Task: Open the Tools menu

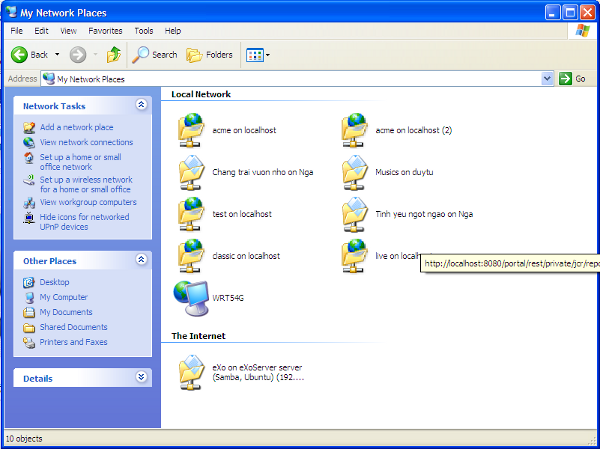Action: 144,31
